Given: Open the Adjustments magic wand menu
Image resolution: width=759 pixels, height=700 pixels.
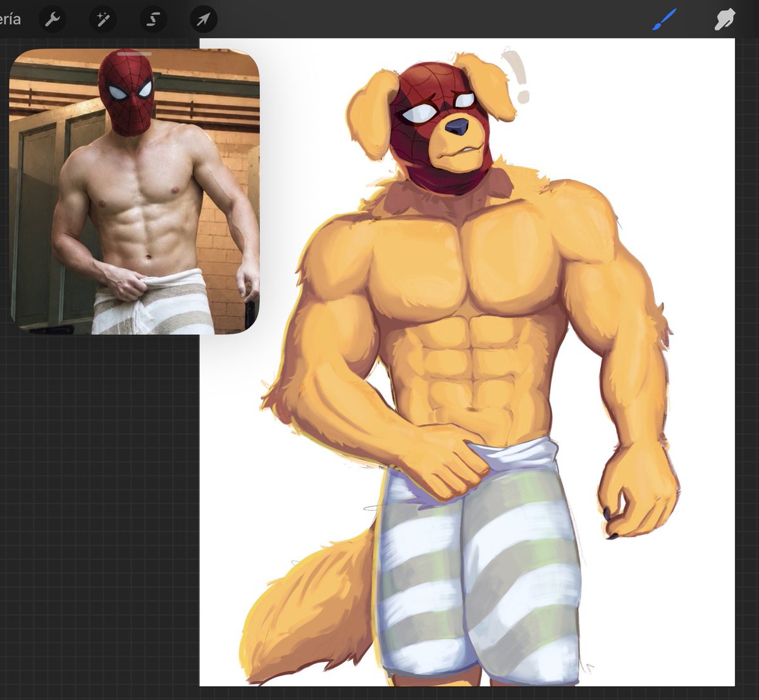Looking at the screenshot, I should coord(103,20).
